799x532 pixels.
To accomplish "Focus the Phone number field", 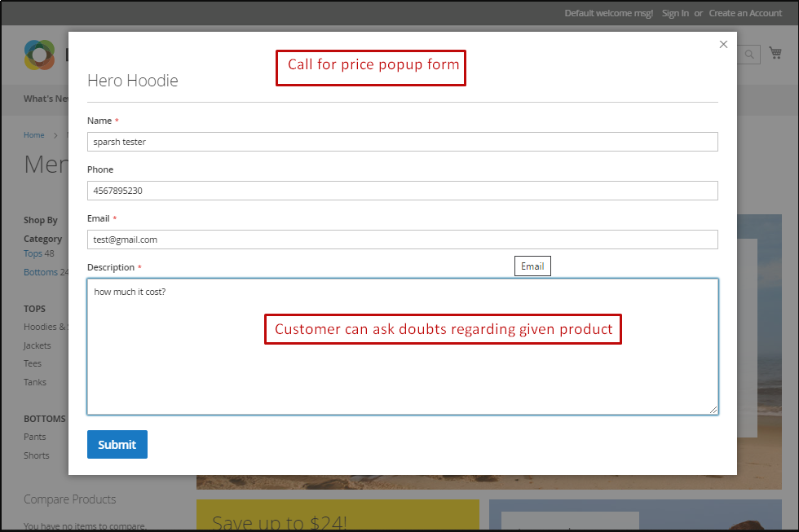I will click(402, 191).
